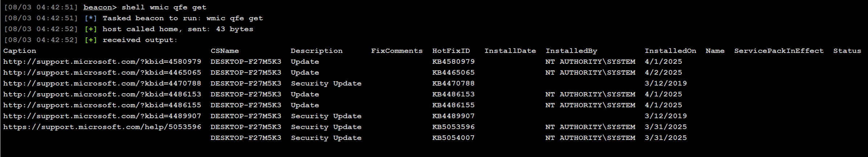Select the InstalledBy column header
Image resolution: width=868 pixels, height=157 pixels.
tap(571, 51)
